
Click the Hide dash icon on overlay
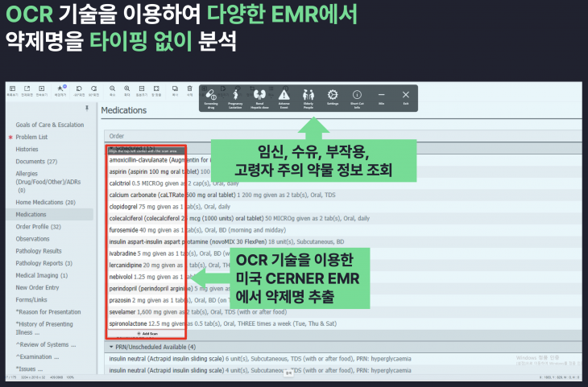tap(381, 95)
